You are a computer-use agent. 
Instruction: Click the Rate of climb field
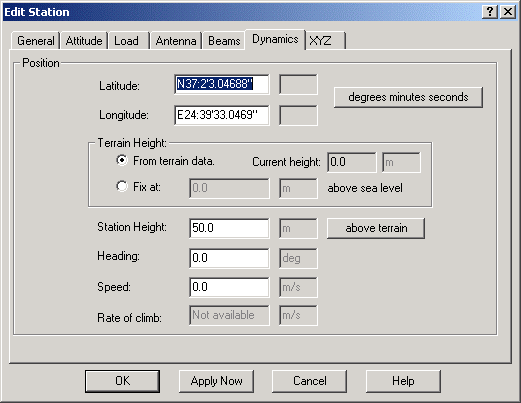click(x=229, y=316)
